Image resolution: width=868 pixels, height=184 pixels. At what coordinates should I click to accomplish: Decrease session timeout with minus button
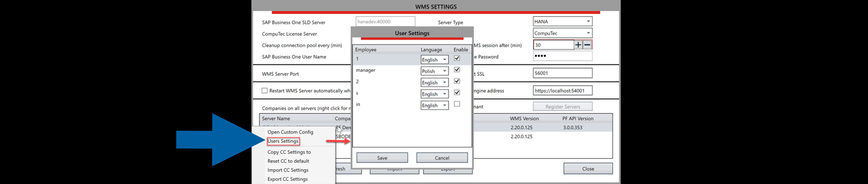click(x=587, y=45)
